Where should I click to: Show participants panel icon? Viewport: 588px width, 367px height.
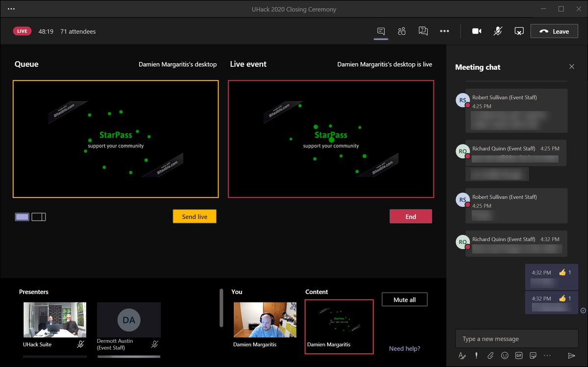pyautogui.click(x=402, y=31)
